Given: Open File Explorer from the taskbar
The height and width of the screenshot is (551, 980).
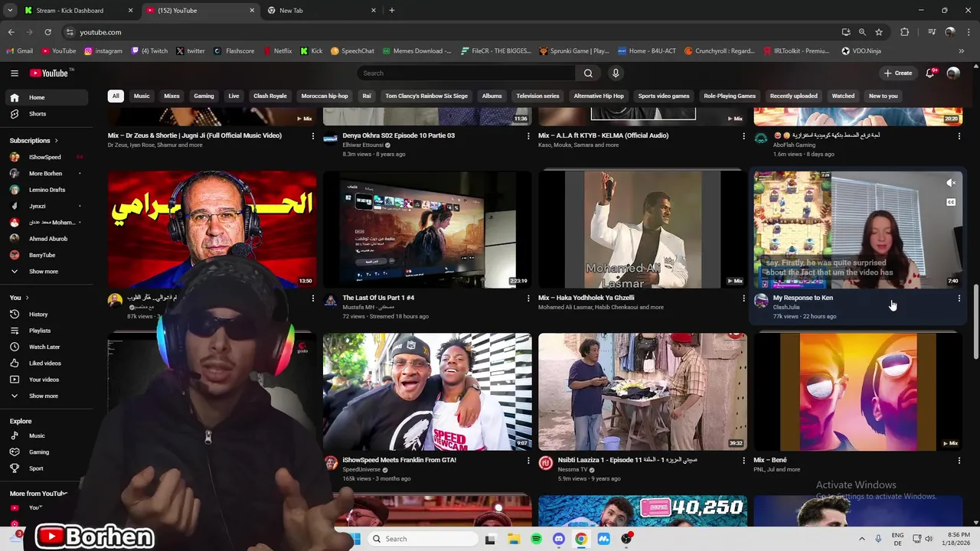Looking at the screenshot, I should [514, 539].
